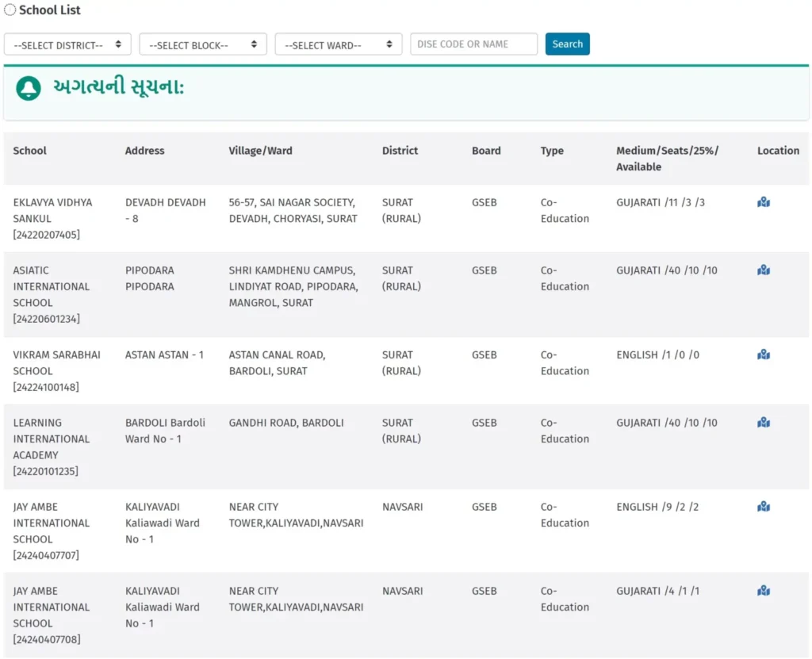
Task: Select VIKRAM SARABHAI SCHOOL name
Action: coord(56,362)
